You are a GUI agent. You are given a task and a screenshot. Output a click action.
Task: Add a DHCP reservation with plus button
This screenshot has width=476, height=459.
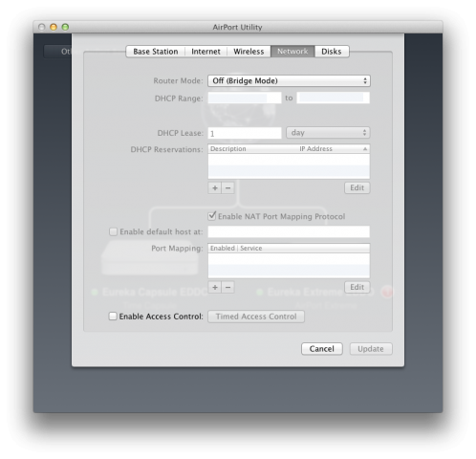click(x=215, y=187)
